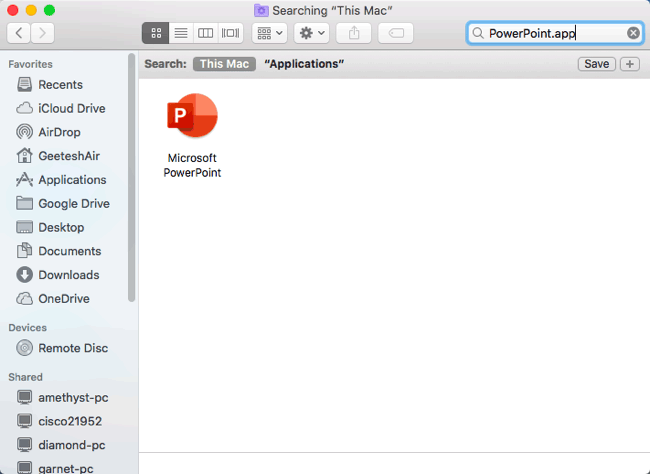Click the Remote Disc disc icon

coord(24,348)
